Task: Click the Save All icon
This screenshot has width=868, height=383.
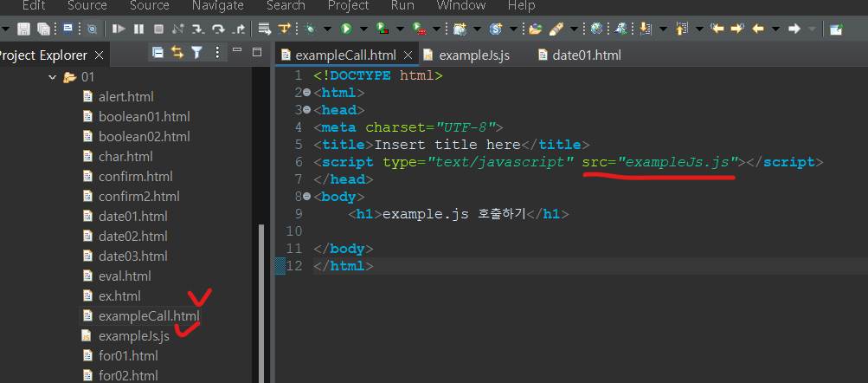Action: [x=43, y=29]
